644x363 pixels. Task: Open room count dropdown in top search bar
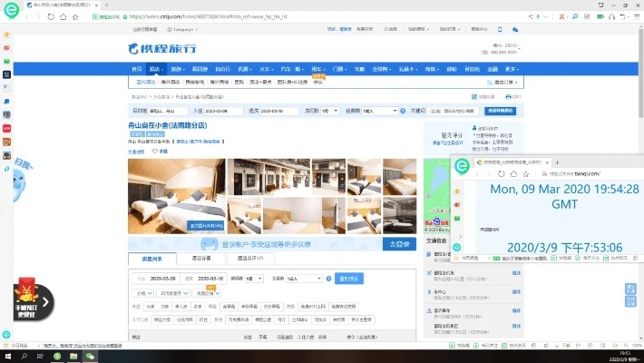330,111
